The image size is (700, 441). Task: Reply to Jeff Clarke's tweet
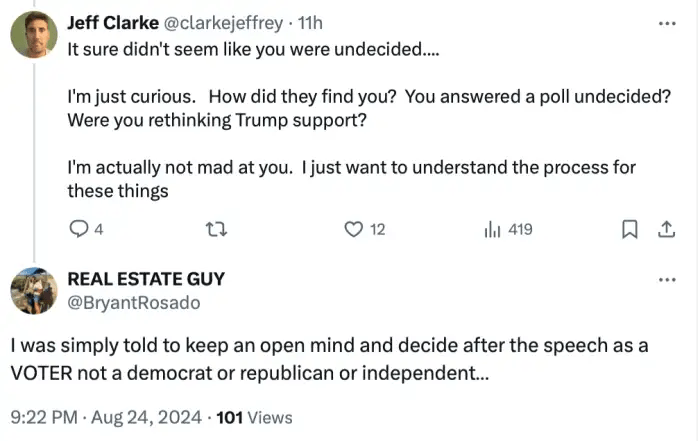tap(79, 230)
